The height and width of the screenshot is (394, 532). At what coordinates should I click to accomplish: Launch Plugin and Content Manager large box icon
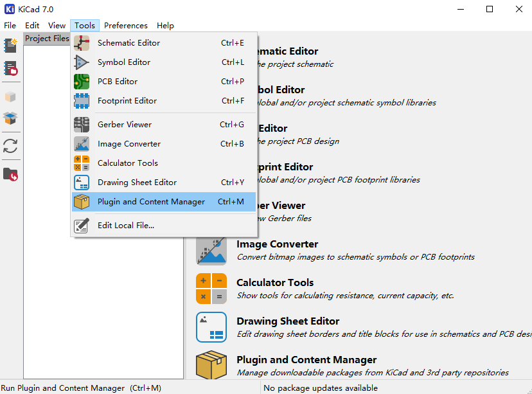(x=211, y=365)
